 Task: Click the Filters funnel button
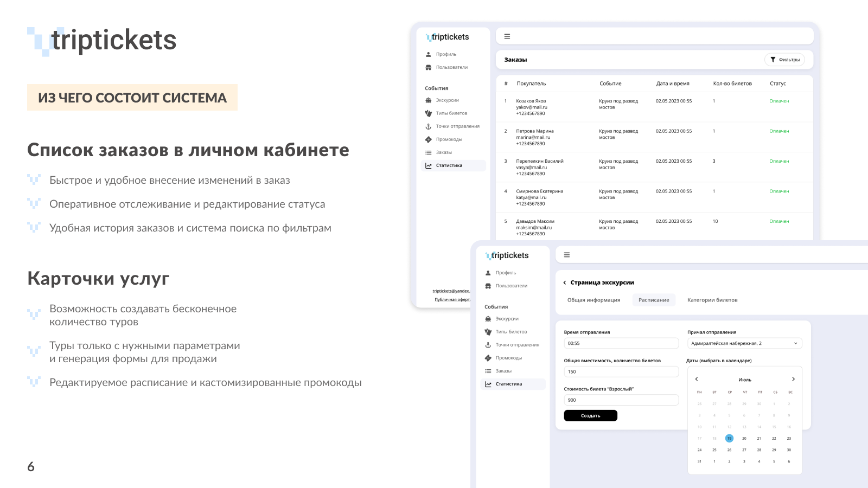(784, 60)
